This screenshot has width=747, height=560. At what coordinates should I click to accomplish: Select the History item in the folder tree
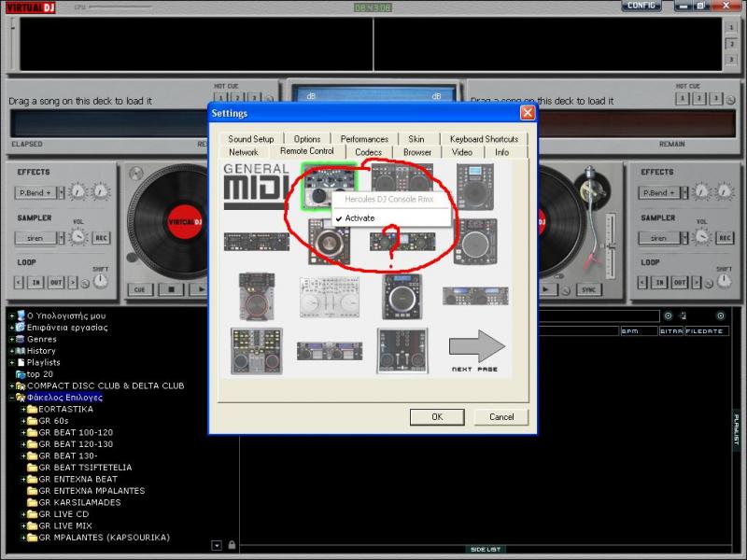point(41,351)
